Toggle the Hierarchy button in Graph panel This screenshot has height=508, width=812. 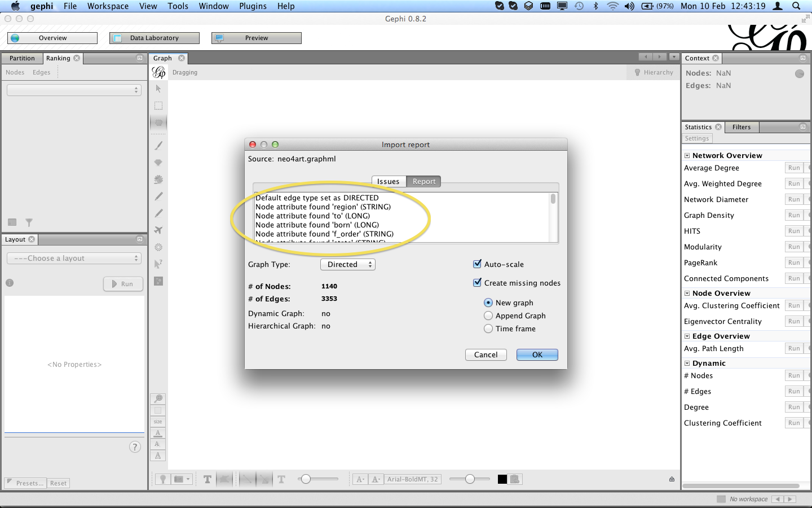pyautogui.click(x=654, y=72)
